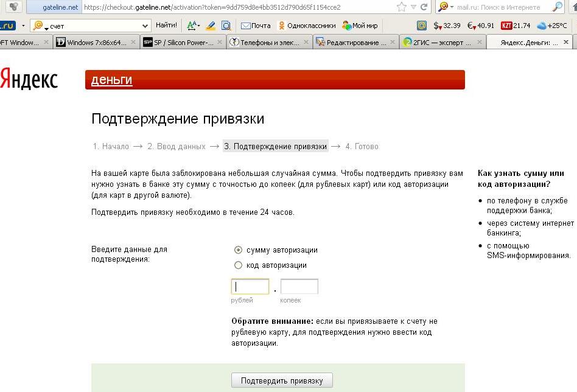Image resolution: width=577 pixels, height=392 pixels.
Task: Activate the highlighter pen toolbar icon
Action: 211,26
